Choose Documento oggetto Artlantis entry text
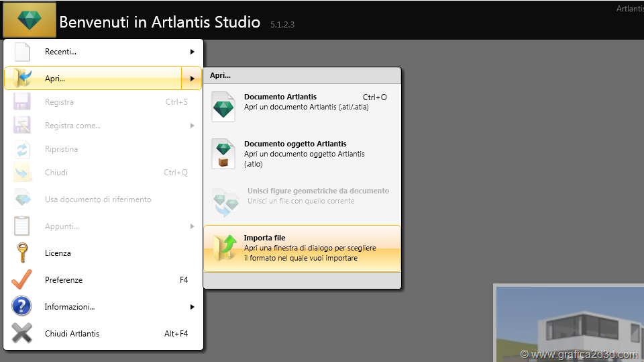This screenshot has width=644, height=362. pos(295,144)
